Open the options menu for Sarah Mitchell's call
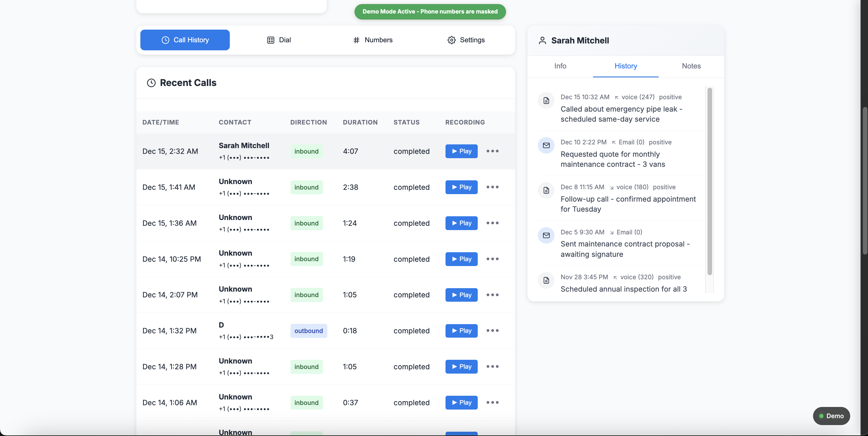868x436 pixels. 492,151
